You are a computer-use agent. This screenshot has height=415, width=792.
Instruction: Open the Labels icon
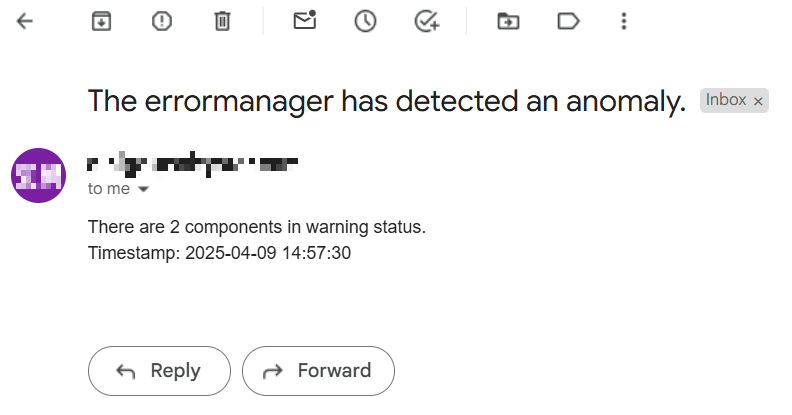coord(568,21)
